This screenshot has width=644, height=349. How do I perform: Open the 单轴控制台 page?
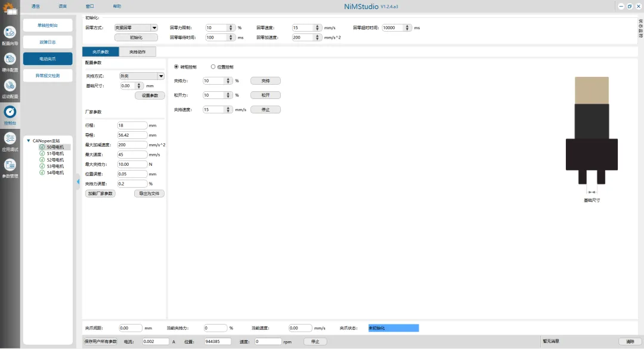coord(48,25)
